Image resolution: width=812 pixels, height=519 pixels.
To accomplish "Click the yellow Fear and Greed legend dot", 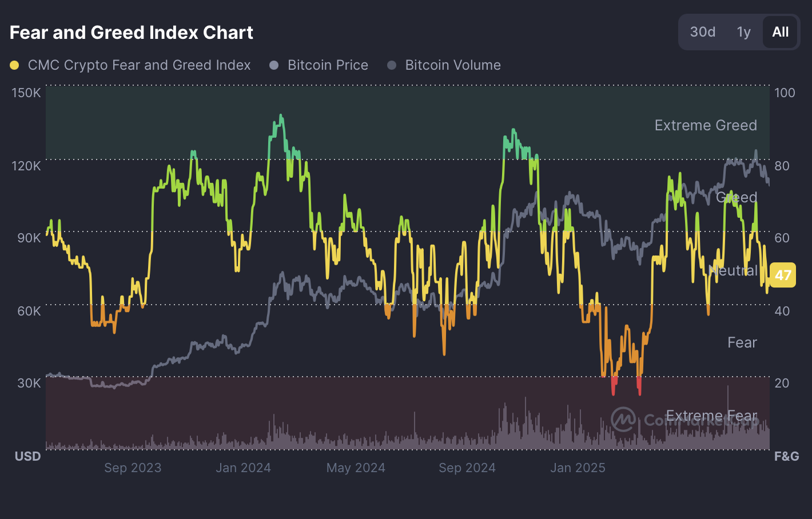I will [14, 65].
